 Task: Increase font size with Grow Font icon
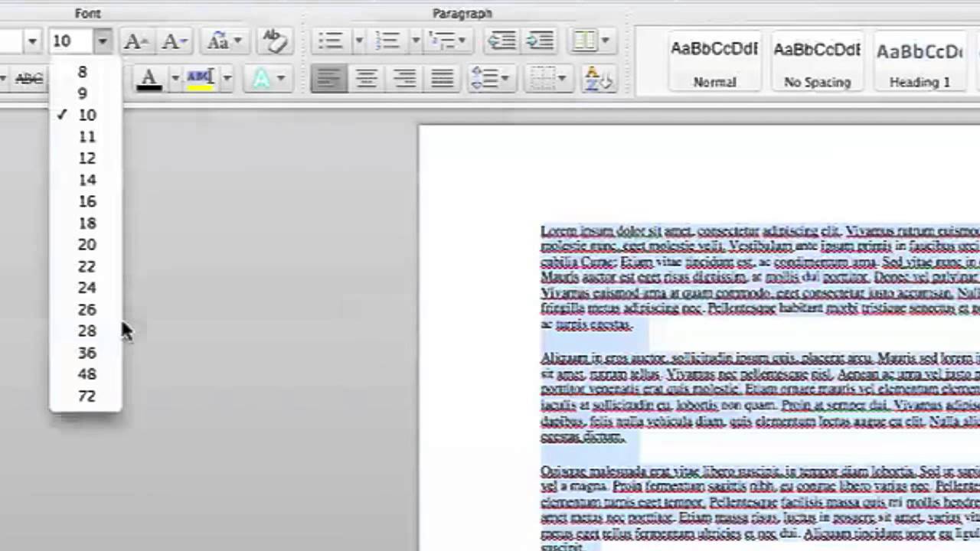click(136, 41)
